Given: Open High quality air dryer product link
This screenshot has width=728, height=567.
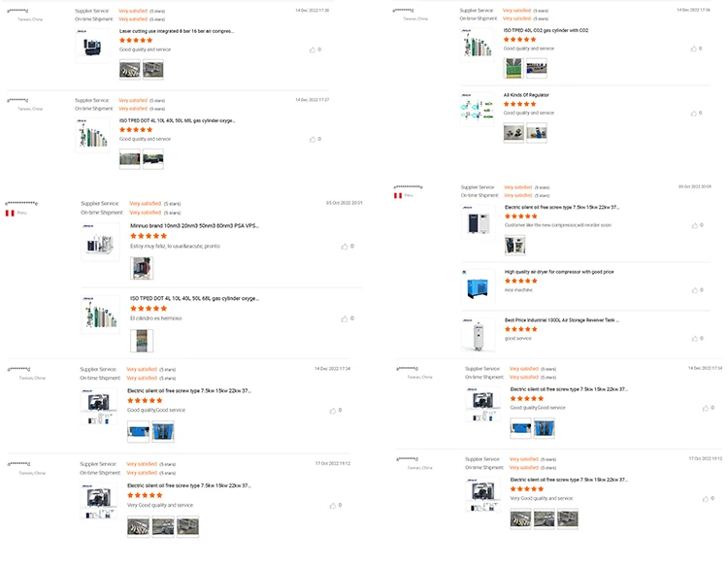Looking at the screenshot, I should pyautogui.click(x=558, y=272).
